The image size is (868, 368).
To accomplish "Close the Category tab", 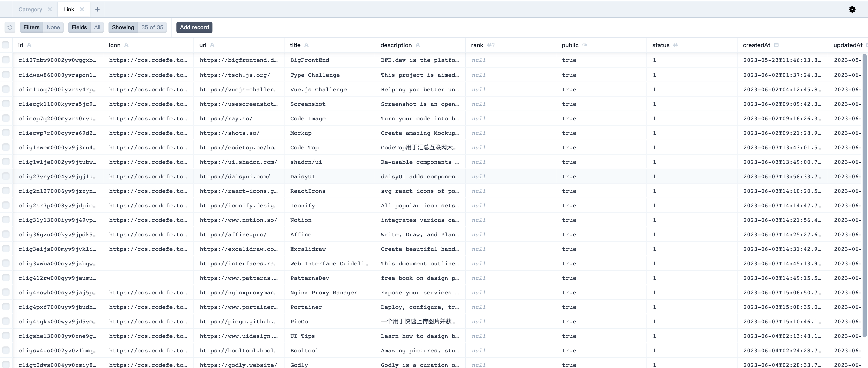I will click(x=50, y=10).
